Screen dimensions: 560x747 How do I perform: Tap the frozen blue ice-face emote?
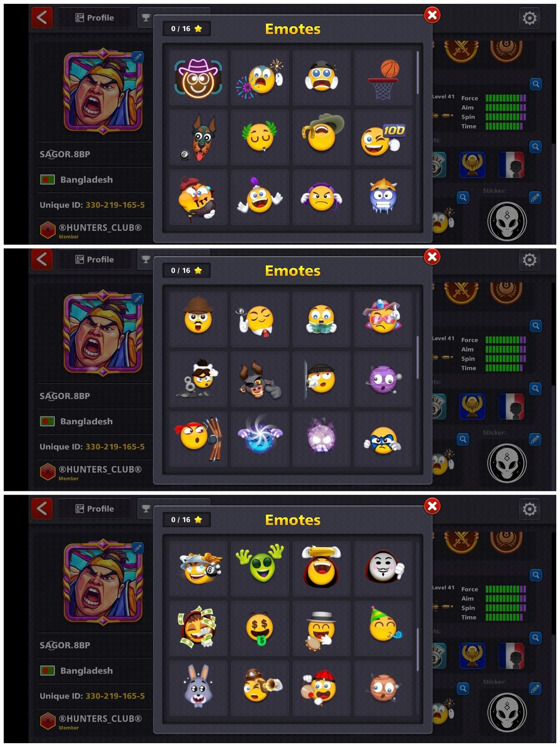pyautogui.click(x=383, y=197)
